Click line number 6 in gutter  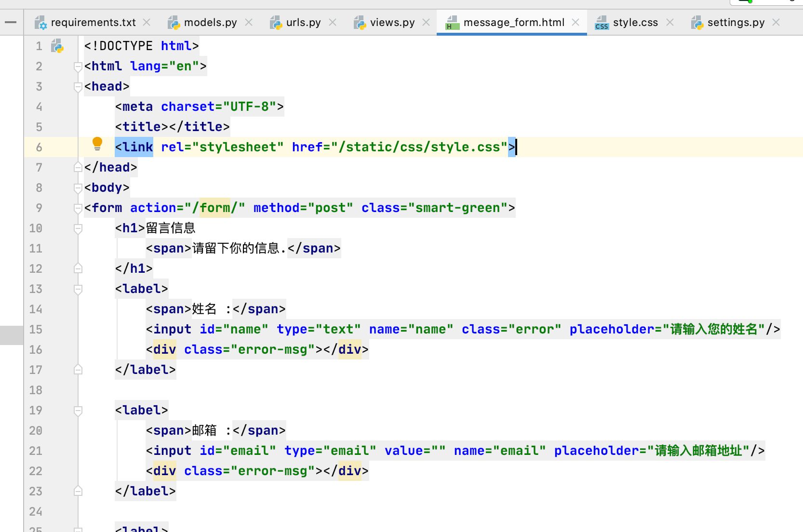point(39,147)
